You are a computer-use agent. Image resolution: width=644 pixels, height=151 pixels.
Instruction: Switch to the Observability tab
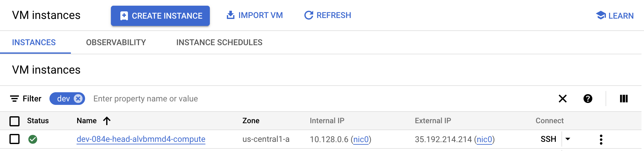click(x=116, y=42)
